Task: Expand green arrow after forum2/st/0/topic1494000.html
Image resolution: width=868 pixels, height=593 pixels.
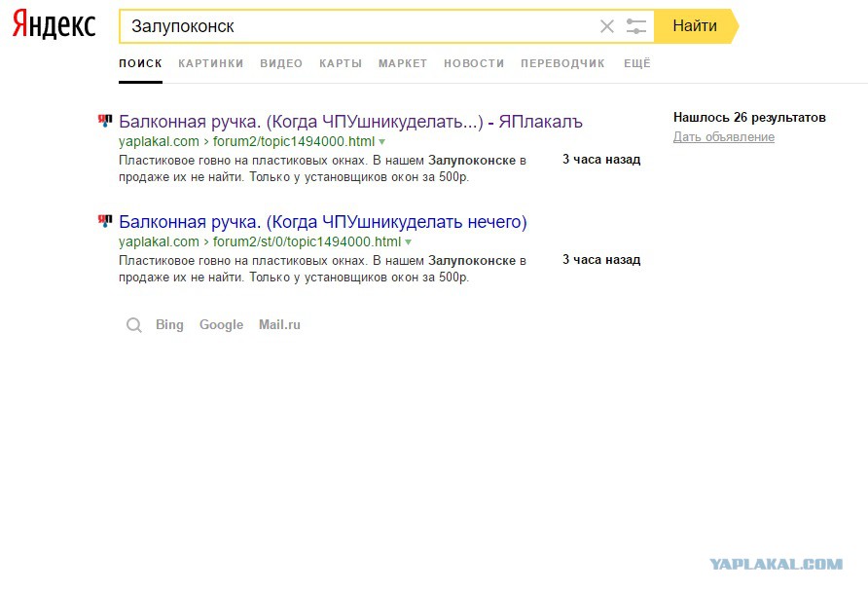Action: (x=409, y=242)
